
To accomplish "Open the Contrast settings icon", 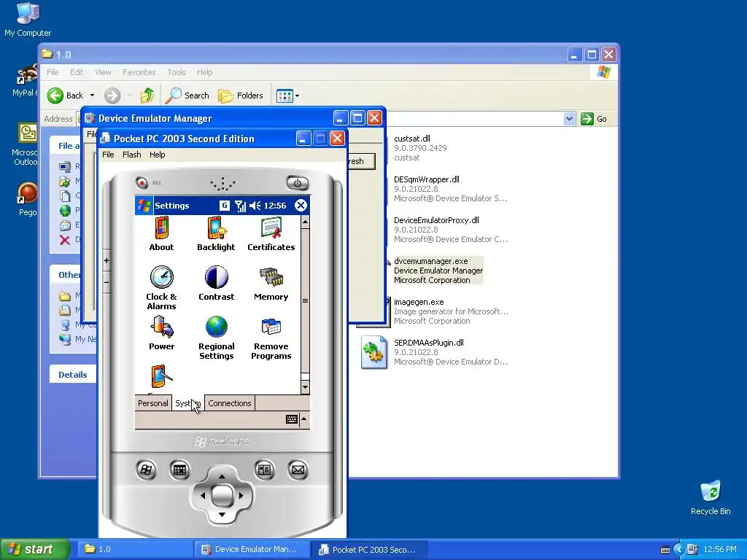I will pos(216,284).
